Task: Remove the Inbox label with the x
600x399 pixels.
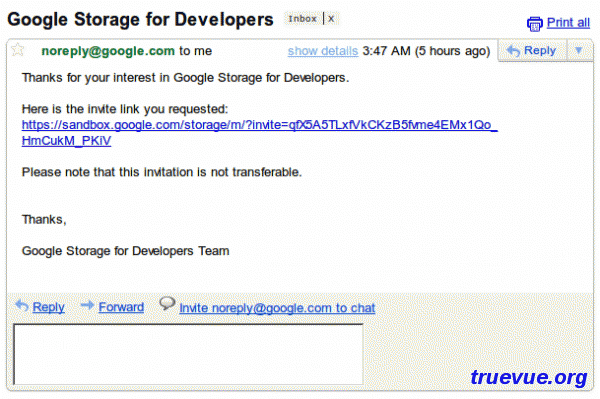Action: point(331,19)
